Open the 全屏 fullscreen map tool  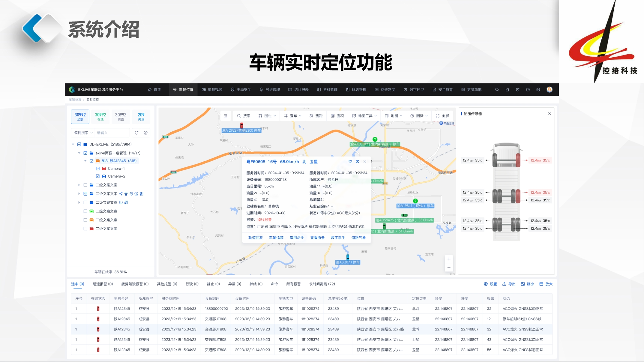tap(442, 116)
